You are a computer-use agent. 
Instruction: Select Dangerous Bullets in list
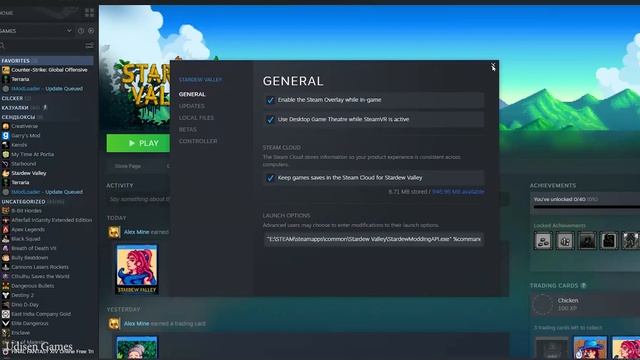(32, 286)
